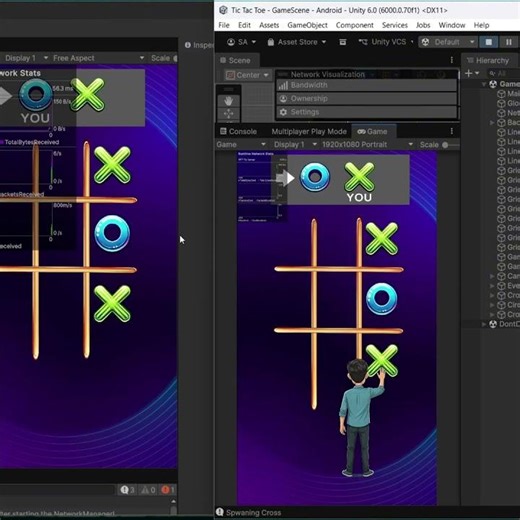Open the Help menu
The image size is (520, 520).
(481, 25)
